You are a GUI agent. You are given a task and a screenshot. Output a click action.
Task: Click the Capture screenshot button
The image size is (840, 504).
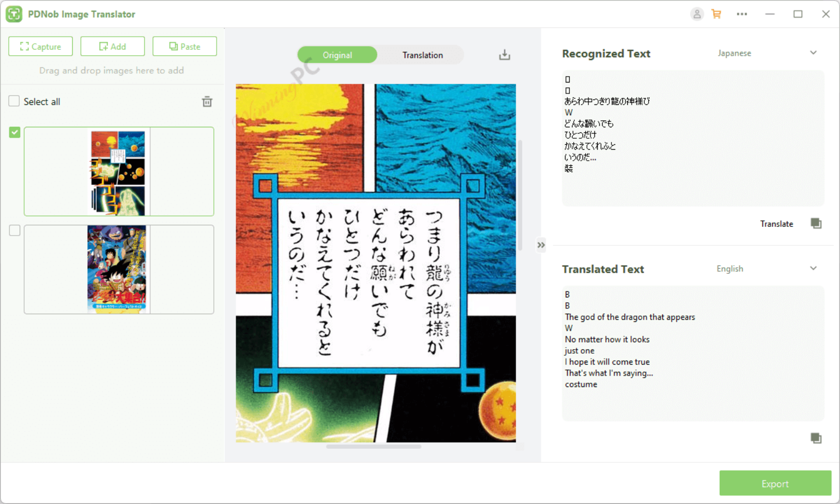pos(40,46)
